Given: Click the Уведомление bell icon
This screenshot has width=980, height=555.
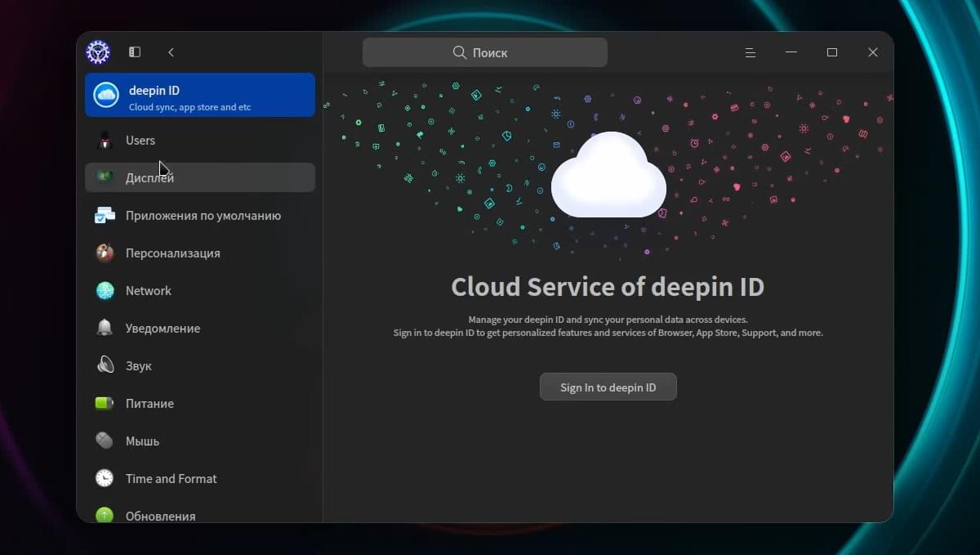Looking at the screenshot, I should 105,329.
